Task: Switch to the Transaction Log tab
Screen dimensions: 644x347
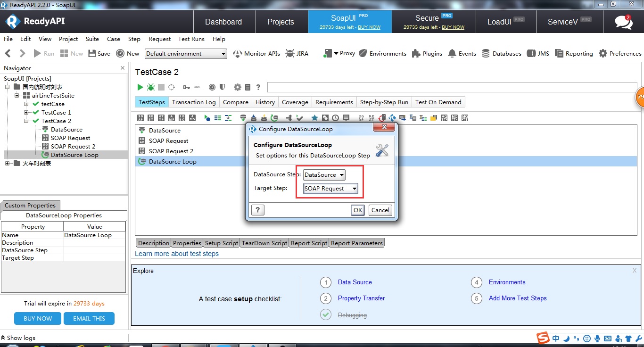Action: pos(194,102)
